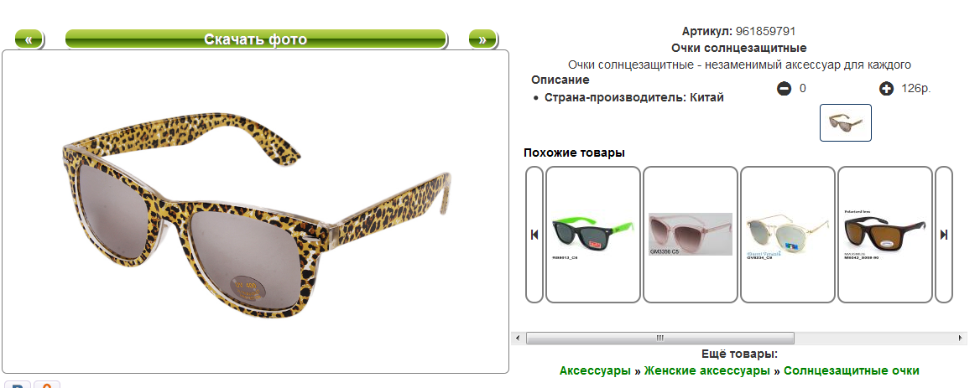Screen dimensions: 980x388
Task: Go to next photo with » button
Action: [482, 39]
